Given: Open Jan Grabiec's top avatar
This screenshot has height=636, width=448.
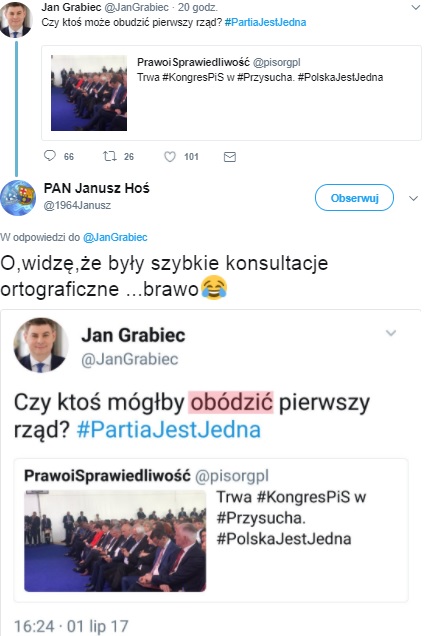Looking at the screenshot, I should [x=16, y=19].
